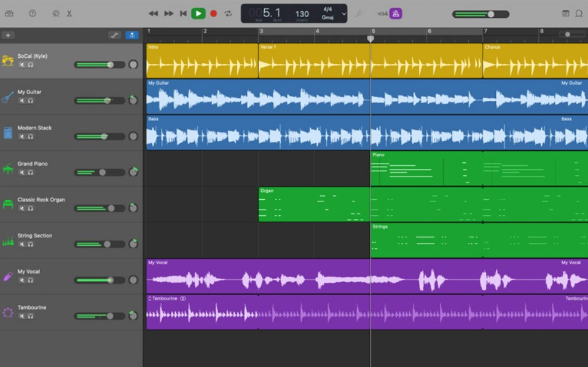Select the String Section track icon
588x367 pixels.
(x=8, y=240)
